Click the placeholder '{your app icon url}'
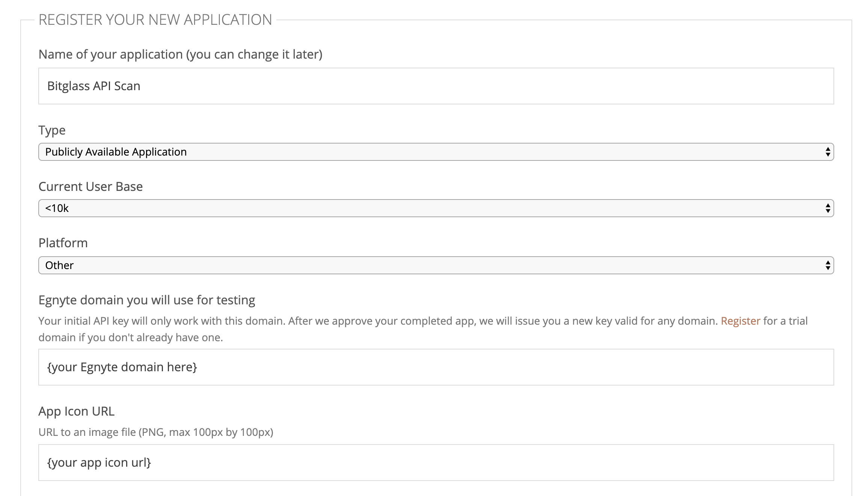 (99, 463)
